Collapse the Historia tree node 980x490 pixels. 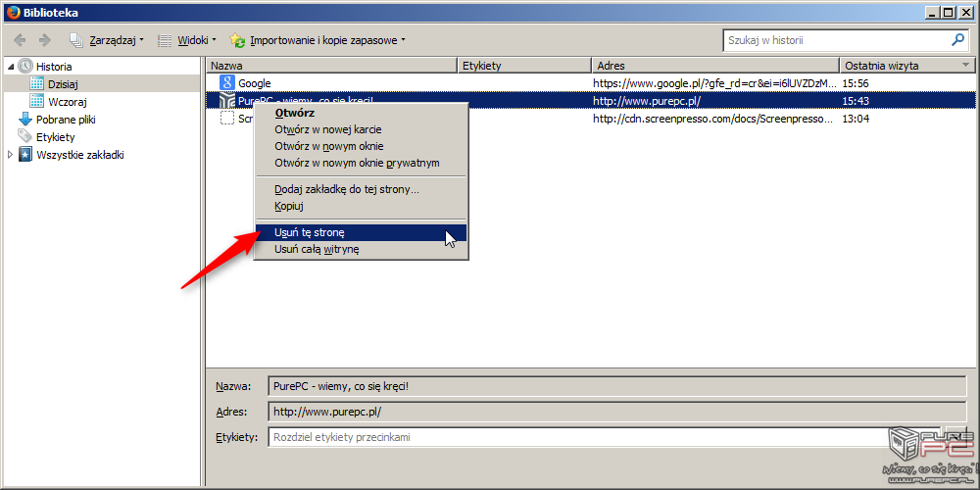(x=11, y=67)
